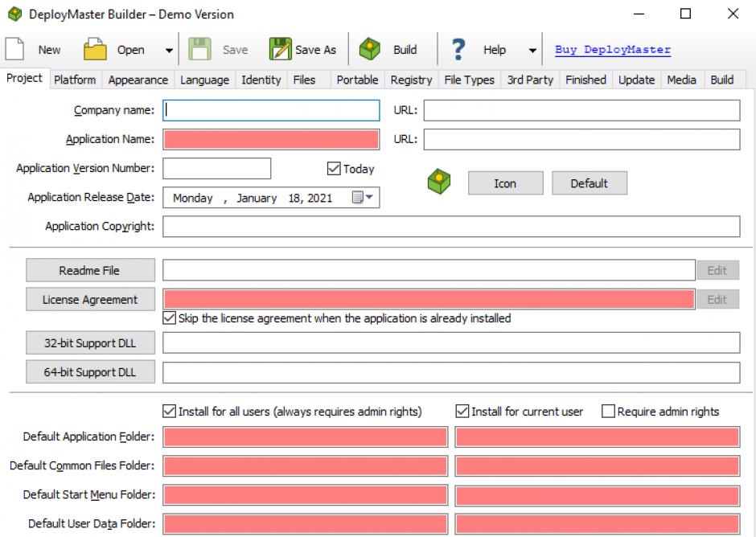
Task: Click the Open folder icon
Action: pos(95,49)
